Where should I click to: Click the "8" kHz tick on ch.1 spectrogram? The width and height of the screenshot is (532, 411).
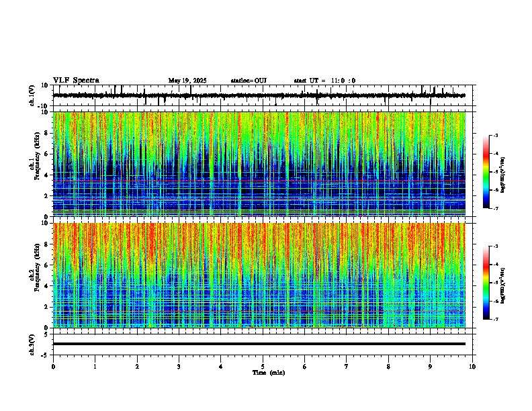[x=47, y=133]
